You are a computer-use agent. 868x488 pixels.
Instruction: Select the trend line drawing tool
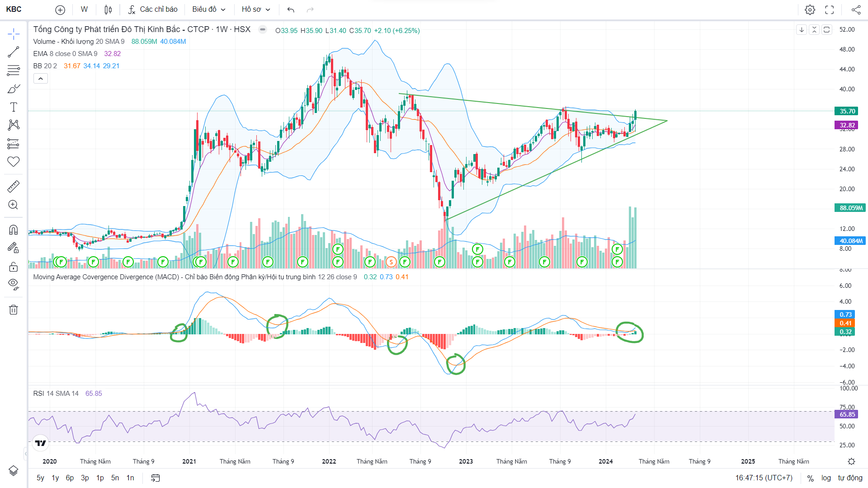14,52
